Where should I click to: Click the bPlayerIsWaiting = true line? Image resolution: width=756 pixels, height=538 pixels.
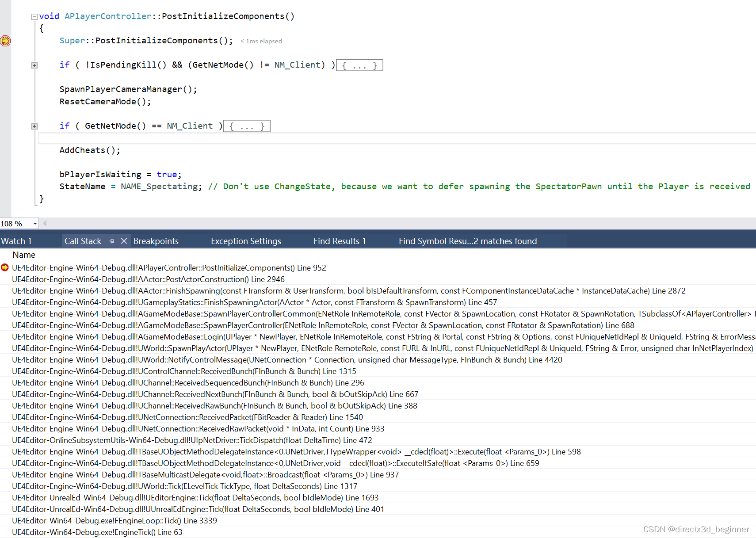pyautogui.click(x=120, y=175)
